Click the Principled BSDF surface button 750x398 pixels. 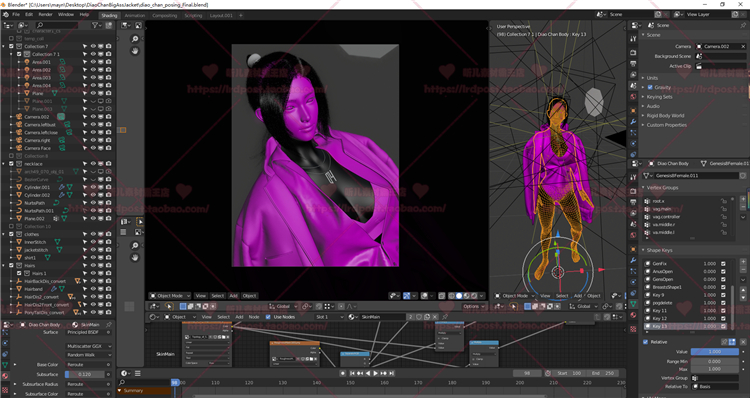(89, 332)
